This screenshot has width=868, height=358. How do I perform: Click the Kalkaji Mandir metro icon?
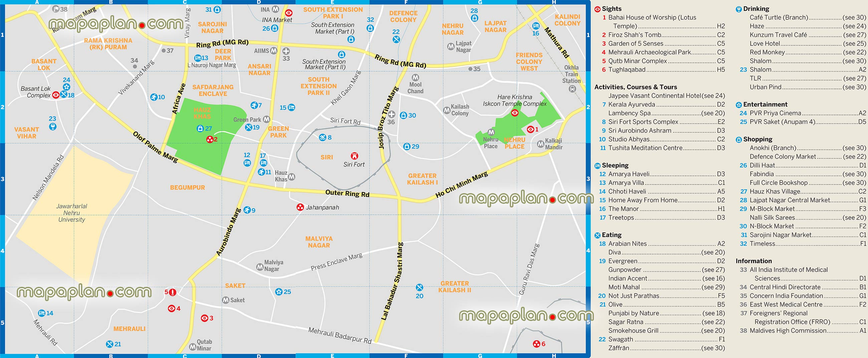click(540, 144)
